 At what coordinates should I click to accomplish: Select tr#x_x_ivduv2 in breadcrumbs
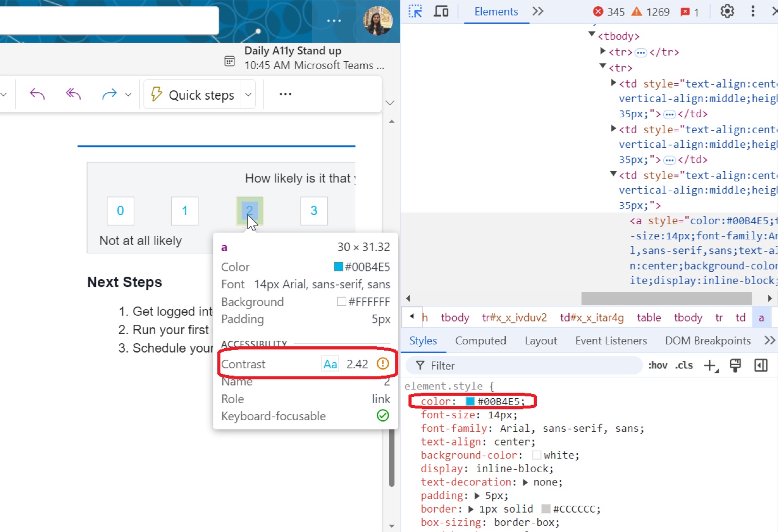[x=514, y=318]
